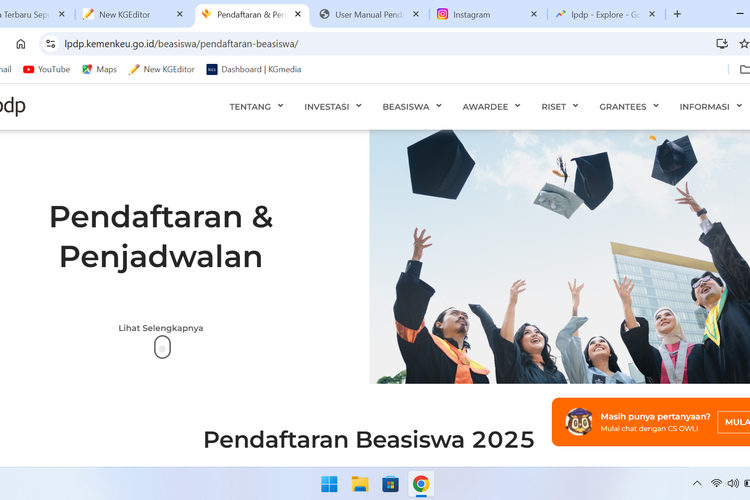Click the CS OWLI owl mascot icon
The image size is (750, 500).
(x=579, y=422)
